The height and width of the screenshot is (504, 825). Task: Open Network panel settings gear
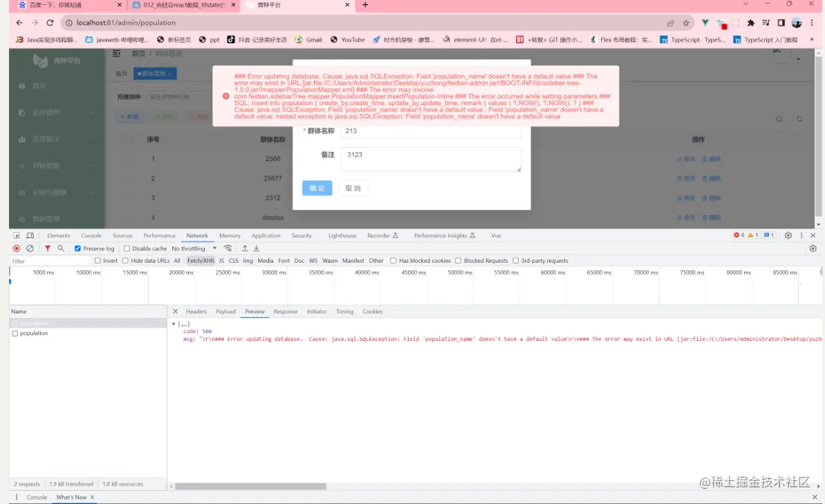(813, 248)
